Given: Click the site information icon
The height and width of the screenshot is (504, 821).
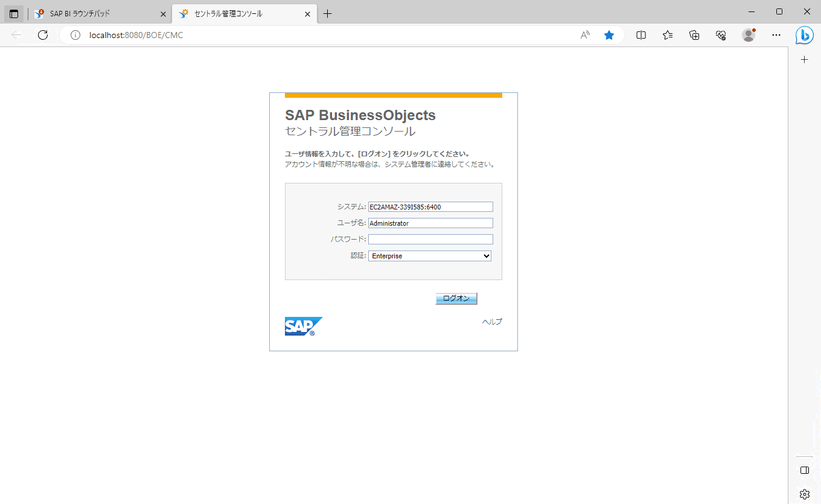Looking at the screenshot, I should [x=75, y=35].
